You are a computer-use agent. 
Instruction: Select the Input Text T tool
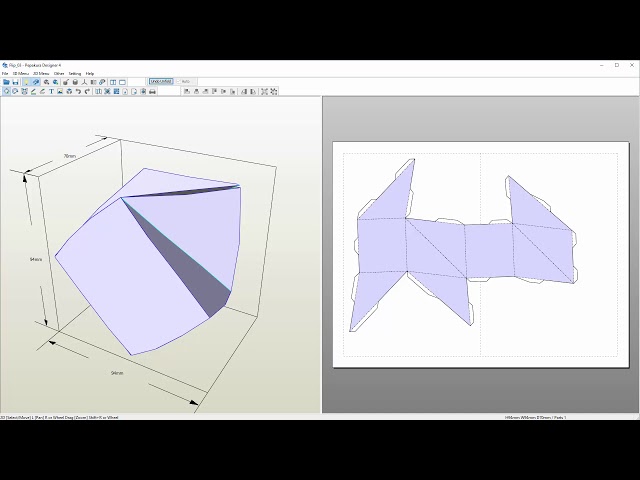pos(51,91)
